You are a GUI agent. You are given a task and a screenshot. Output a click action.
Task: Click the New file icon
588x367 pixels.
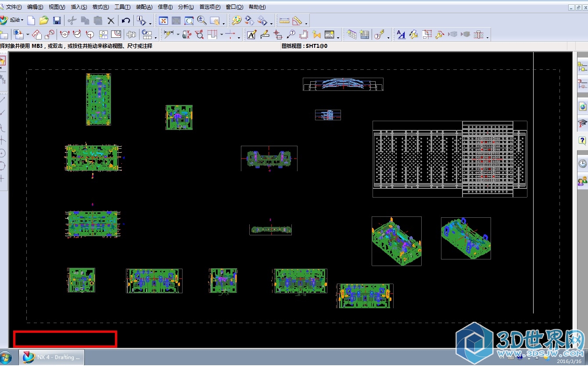pyautogui.click(x=31, y=20)
